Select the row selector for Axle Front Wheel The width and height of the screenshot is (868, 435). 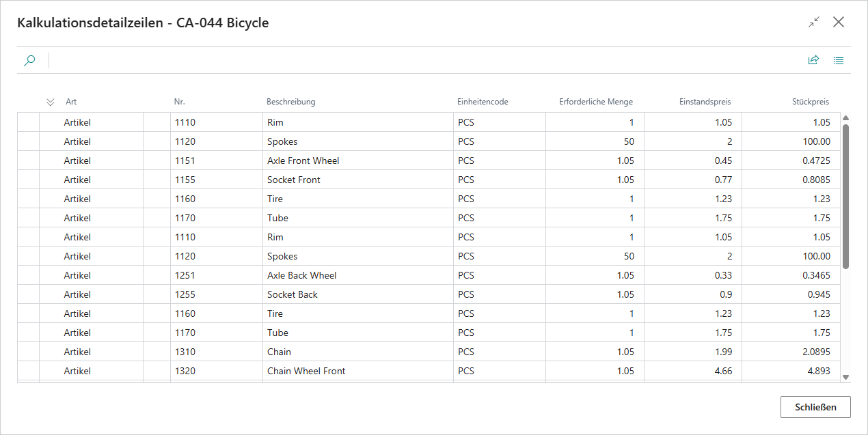click(x=28, y=160)
